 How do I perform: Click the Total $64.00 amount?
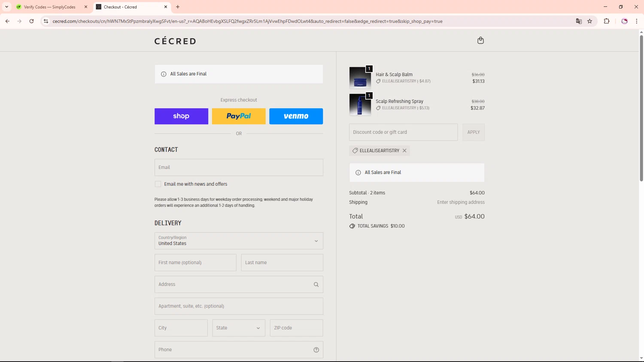click(474, 217)
